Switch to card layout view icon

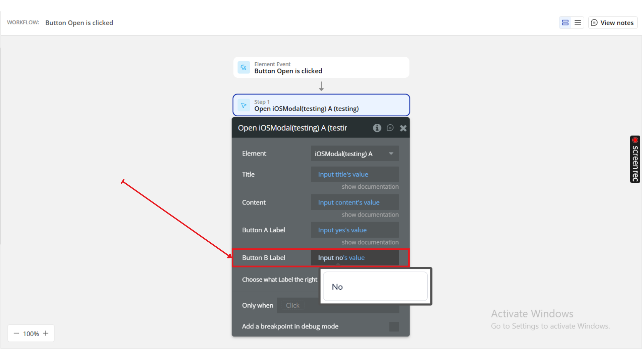[565, 22]
